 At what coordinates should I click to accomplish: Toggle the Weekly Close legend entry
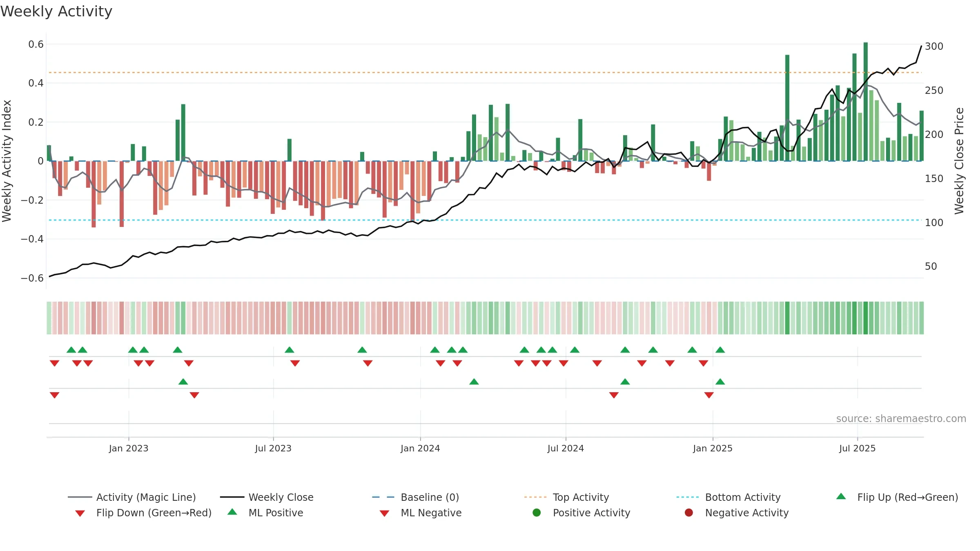coord(267,497)
